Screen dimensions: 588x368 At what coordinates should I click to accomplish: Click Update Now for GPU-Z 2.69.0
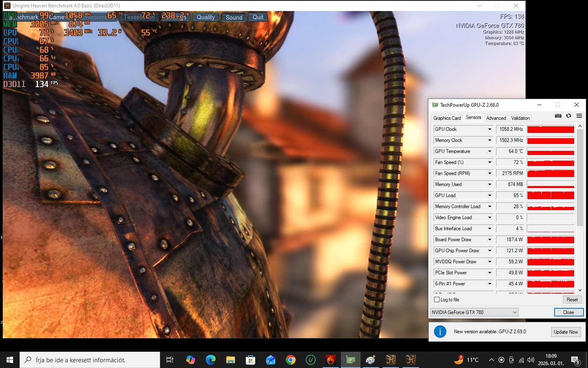[x=566, y=332]
